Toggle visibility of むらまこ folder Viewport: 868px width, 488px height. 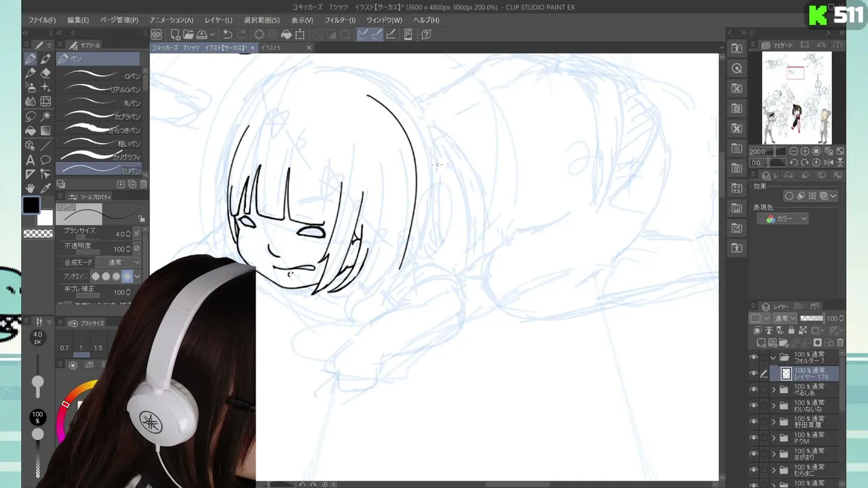coord(753,470)
